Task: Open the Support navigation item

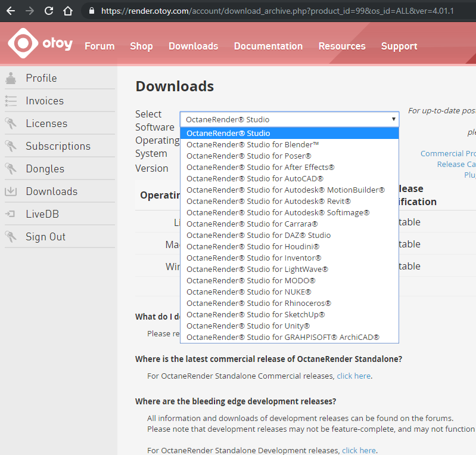Action: pyautogui.click(x=399, y=46)
